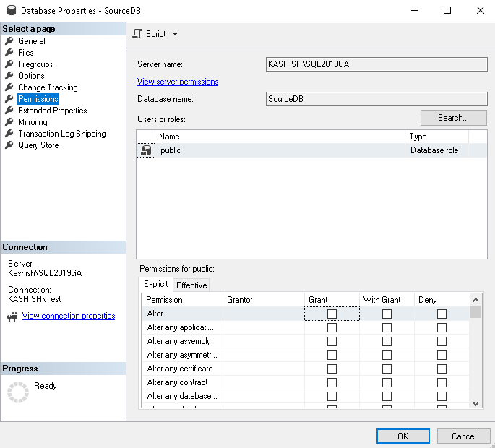Click the wrench icon beside Options
The width and height of the screenshot is (495, 448).
(9, 76)
